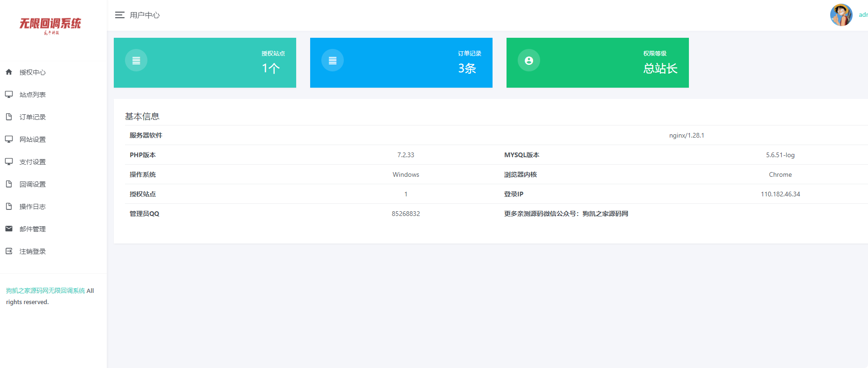
Task: Click the 授权站点 label in info table
Action: click(143, 194)
